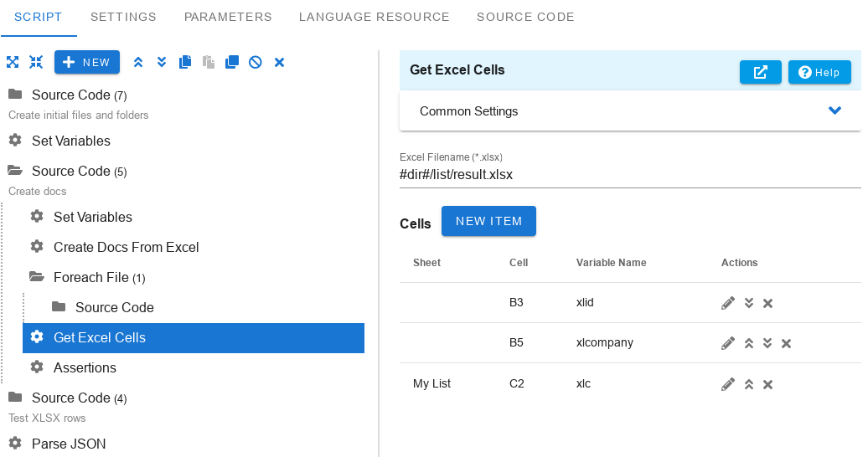
Task: Move the xlc row up
Action: click(x=749, y=384)
